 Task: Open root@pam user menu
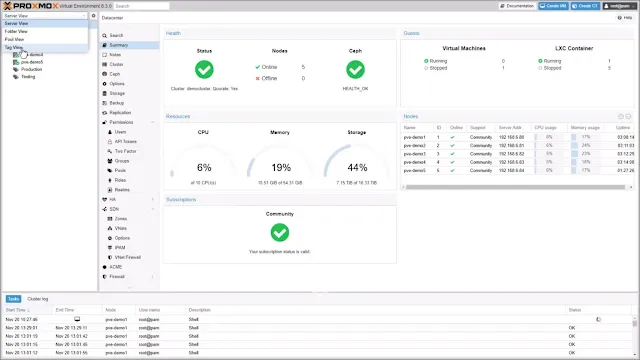point(620,6)
